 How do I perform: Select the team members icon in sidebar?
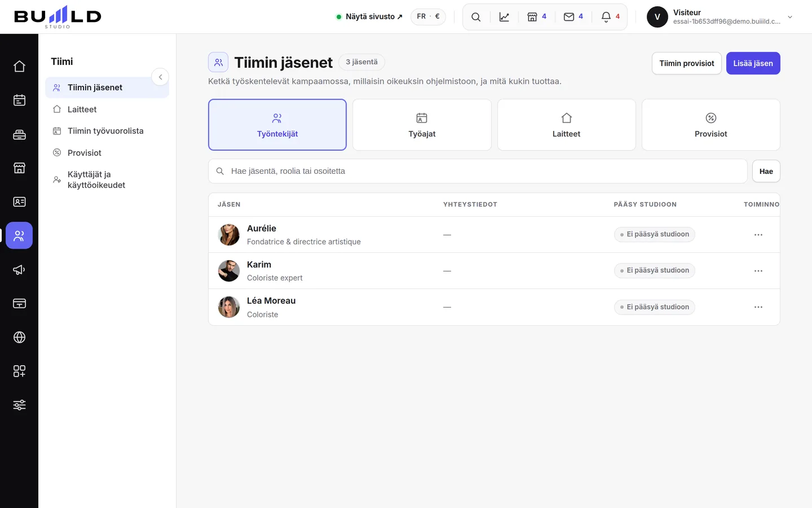point(19,235)
